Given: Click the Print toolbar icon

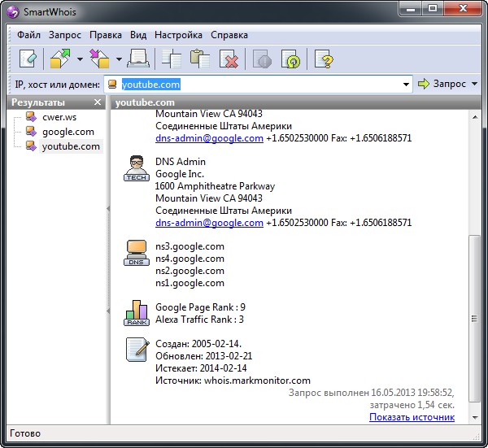Looking at the screenshot, I should click(138, 59).
